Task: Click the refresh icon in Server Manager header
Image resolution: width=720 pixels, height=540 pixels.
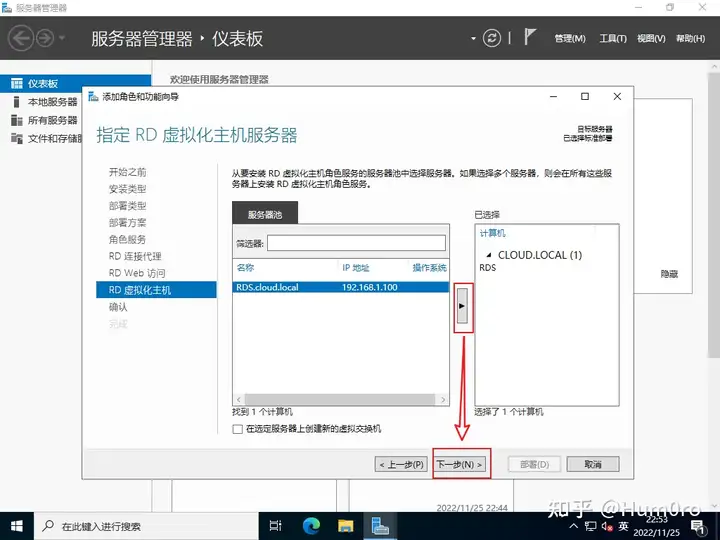Action: click(x=491, y=38)
